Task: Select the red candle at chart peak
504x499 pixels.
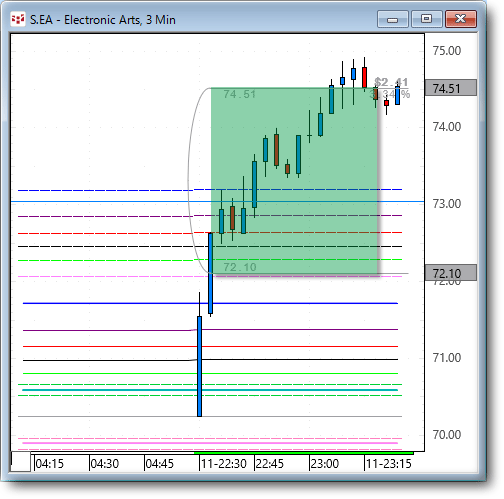Action: 364,77
